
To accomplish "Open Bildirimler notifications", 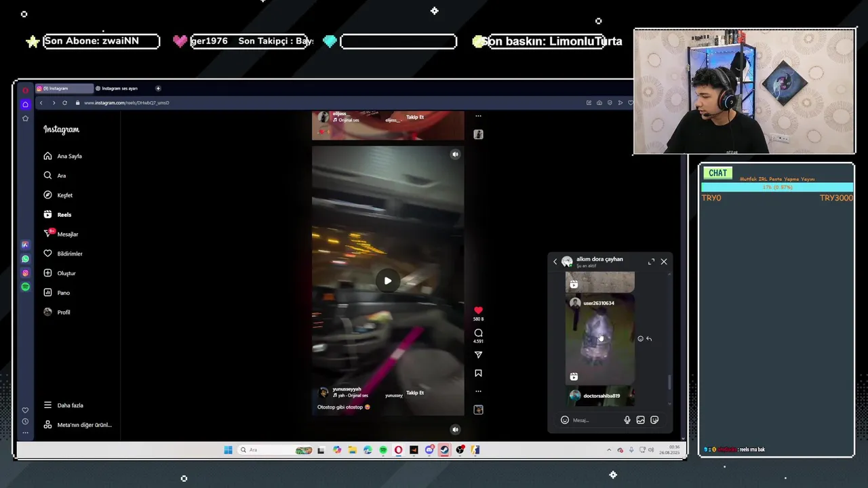I will (62, 253).
